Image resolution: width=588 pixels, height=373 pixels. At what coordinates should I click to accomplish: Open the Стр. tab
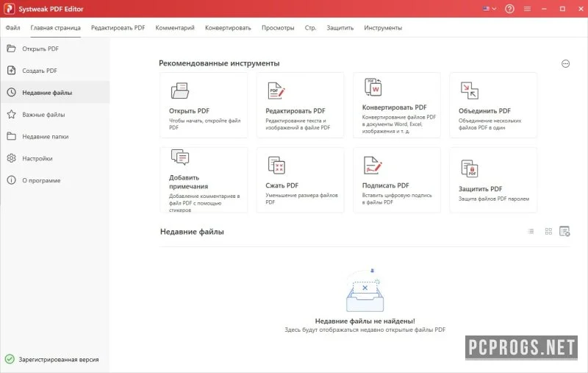(x=310, y=28)
